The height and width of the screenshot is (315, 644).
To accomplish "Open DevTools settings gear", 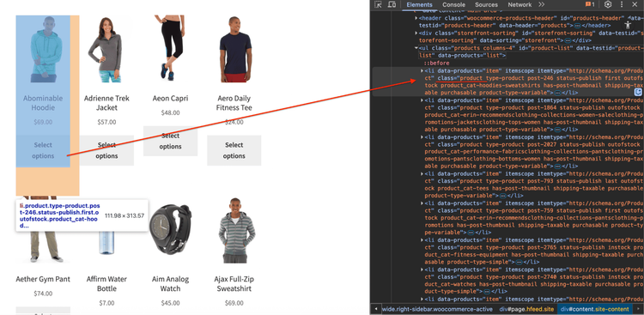I will pos(608,4).
